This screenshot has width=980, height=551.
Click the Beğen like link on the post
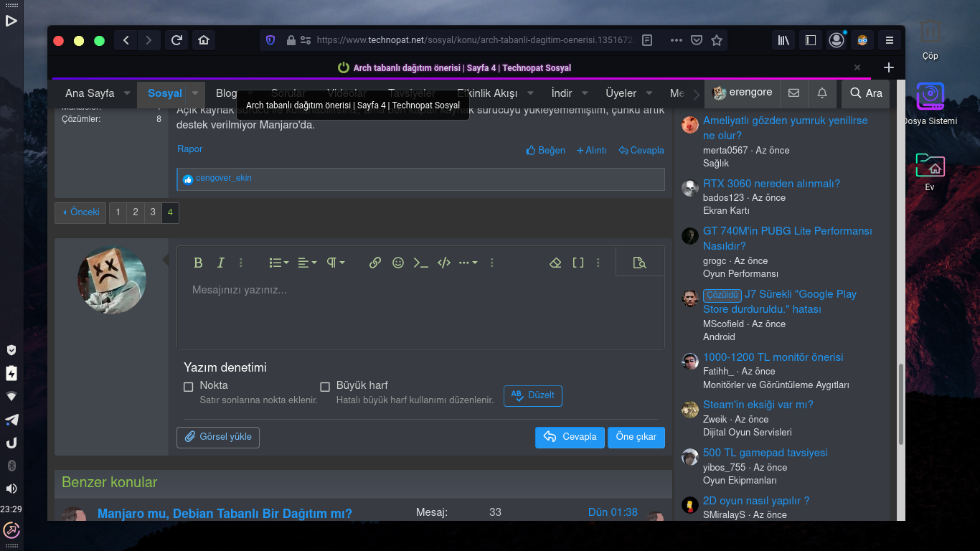(546, 151)
